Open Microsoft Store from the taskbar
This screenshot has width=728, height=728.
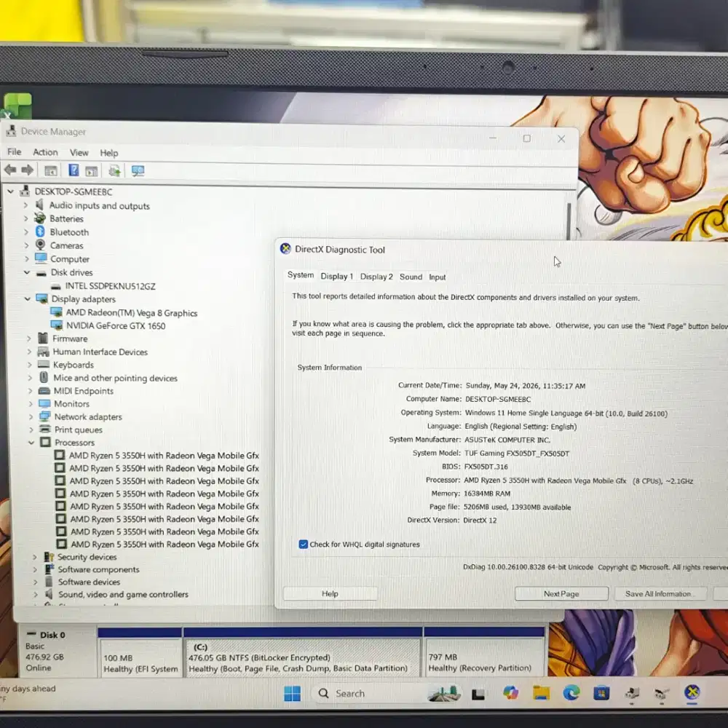pyautogui.click(x=601, y=693)
